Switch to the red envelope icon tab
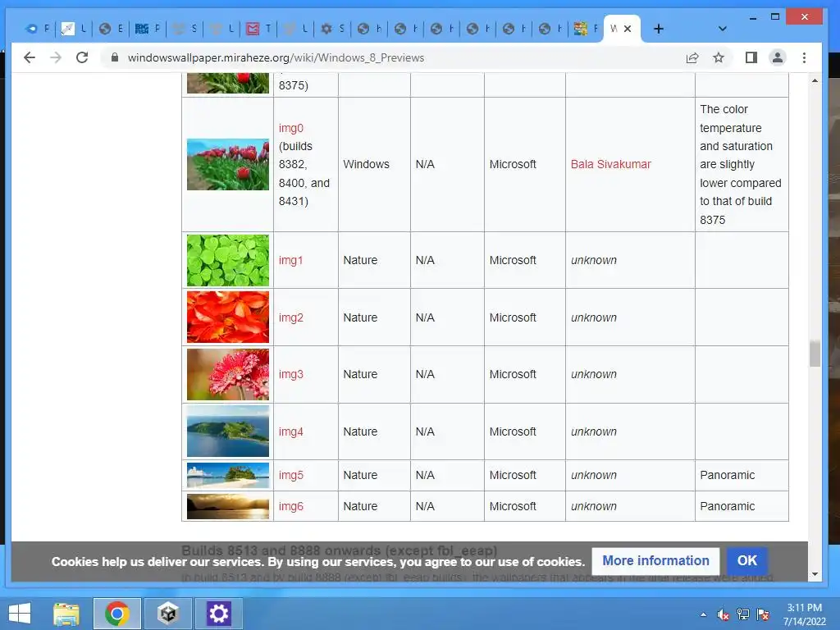This screenshot has height=630, width=840. 258,29
